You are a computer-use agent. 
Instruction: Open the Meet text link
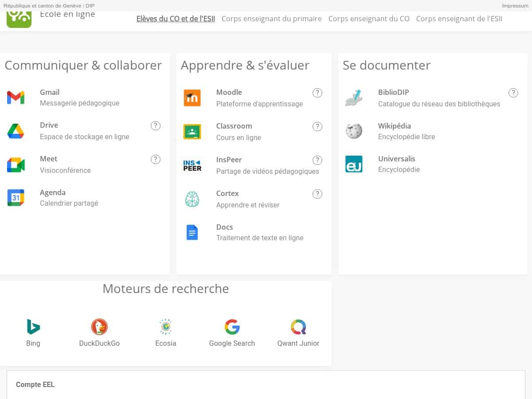click(48, 159)
